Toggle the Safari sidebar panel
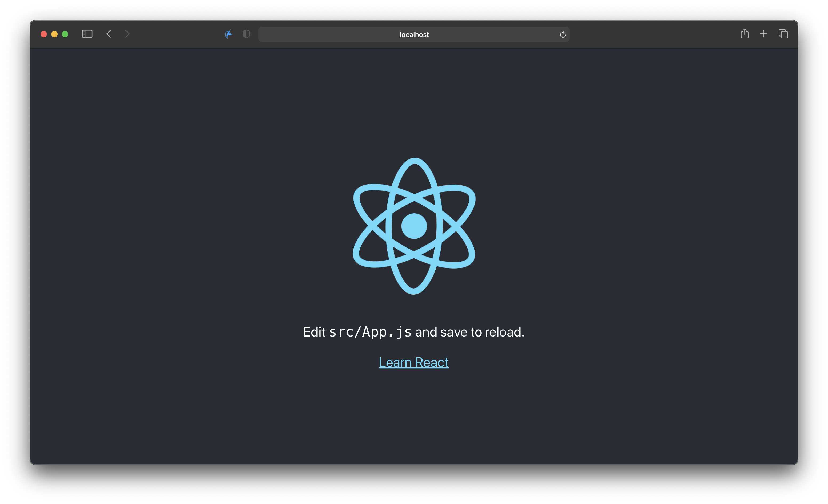The image size is (828, 504). coord(87,34)
